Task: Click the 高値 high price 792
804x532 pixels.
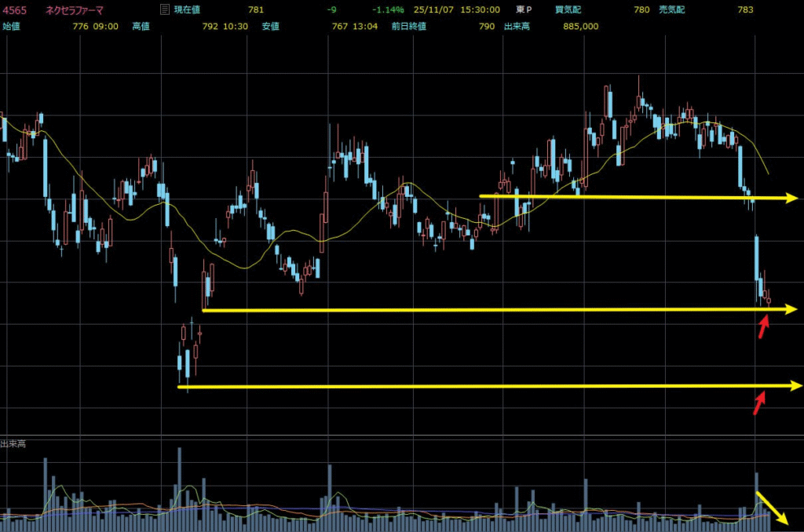Action: pyautogui.click(x=210, y=26)
